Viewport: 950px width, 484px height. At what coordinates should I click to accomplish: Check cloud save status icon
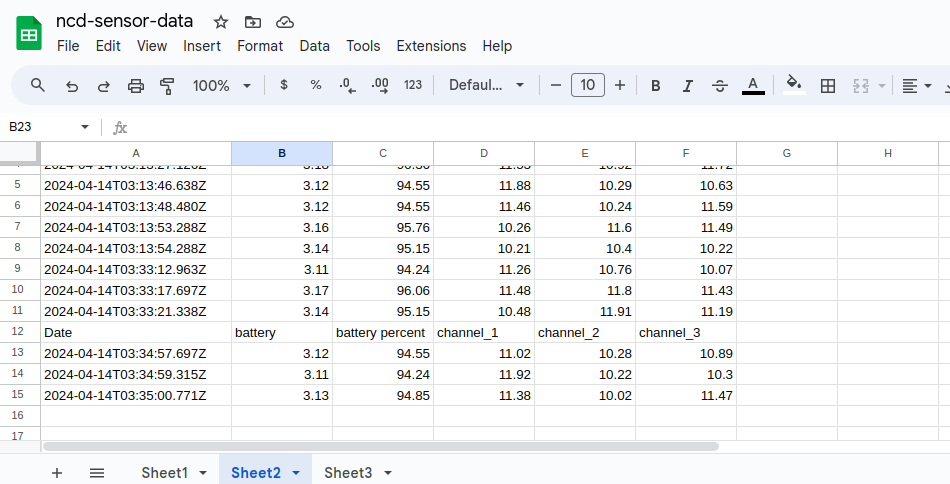click(285, 22)
